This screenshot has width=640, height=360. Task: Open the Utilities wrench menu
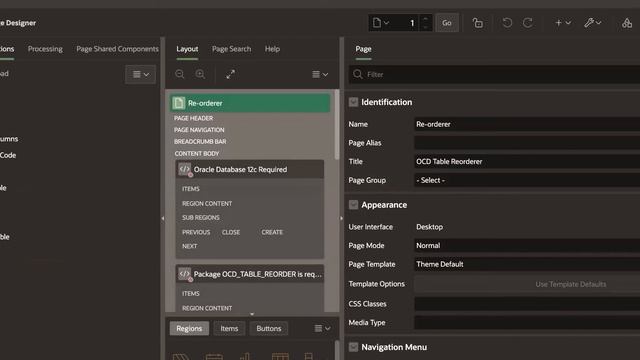click(x=592, y=23)
